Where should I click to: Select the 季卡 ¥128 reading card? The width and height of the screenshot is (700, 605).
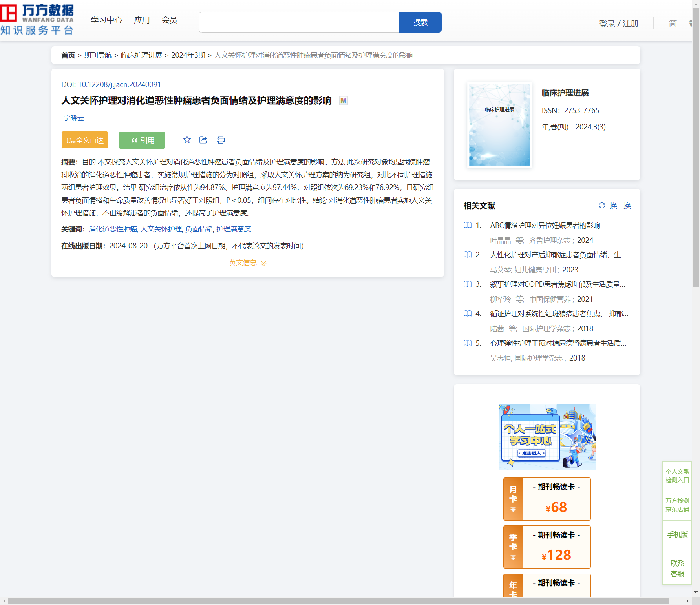point(547,547)
